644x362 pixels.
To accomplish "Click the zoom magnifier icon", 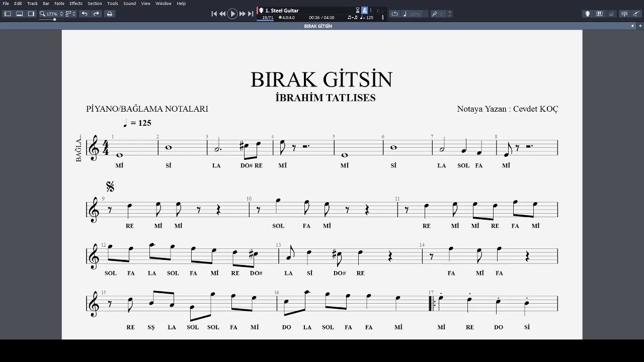I will click(42, 14).
